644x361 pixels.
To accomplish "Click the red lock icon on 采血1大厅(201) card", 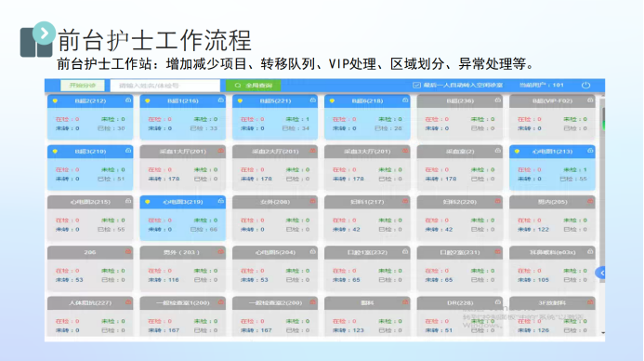I will (220, 151).
